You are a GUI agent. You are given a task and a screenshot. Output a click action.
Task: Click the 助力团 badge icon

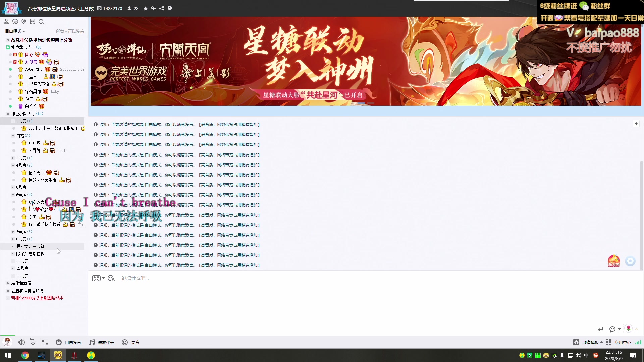click(614, 261)
